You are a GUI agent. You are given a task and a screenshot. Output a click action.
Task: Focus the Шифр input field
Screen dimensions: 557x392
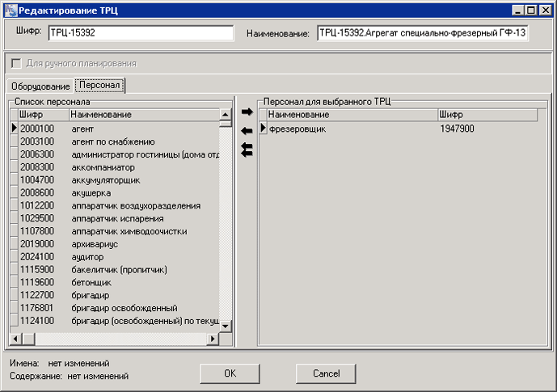point(141,33)
